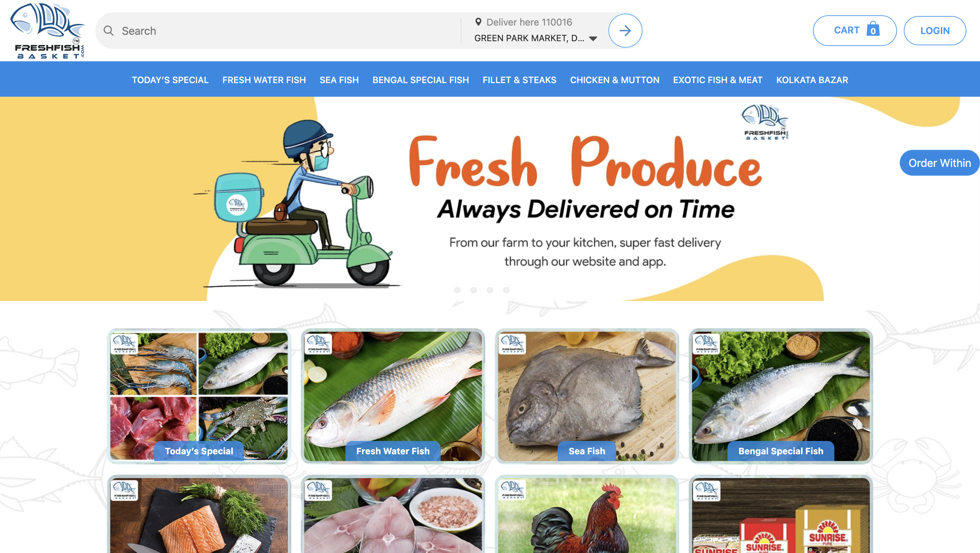
Task: Click the delivery location pin icon
Action: (x=478, y=22)
